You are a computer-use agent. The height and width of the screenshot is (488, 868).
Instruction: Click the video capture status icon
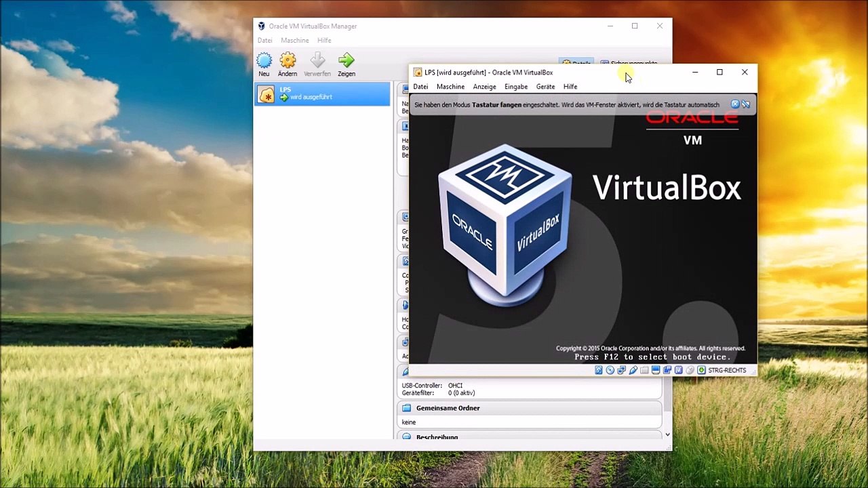point(667,370)
